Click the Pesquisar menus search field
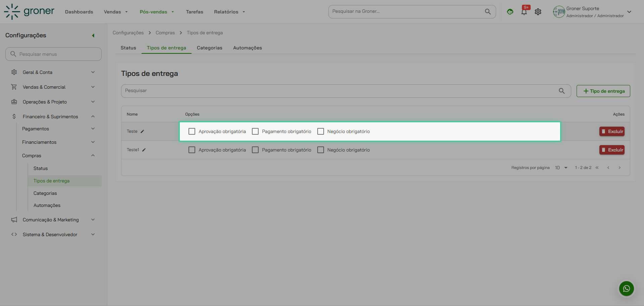Viewport: 644px width, 306px height. (53, 54)
